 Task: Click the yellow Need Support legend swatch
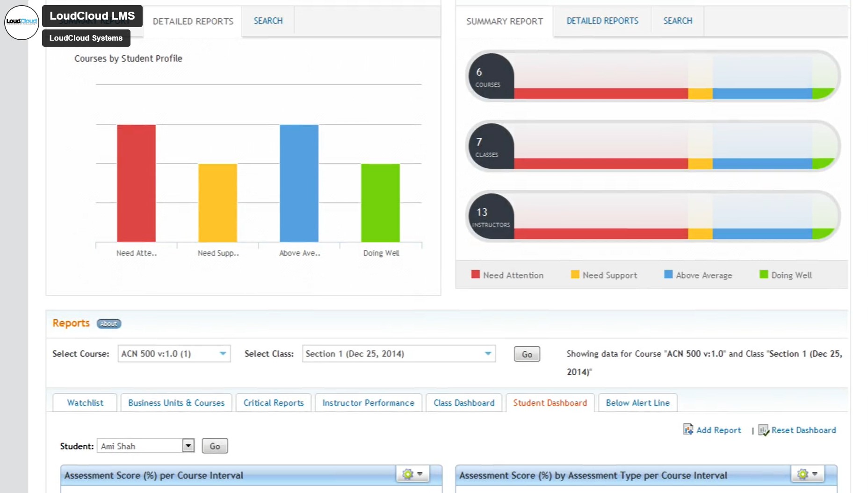[x=575, y=274]
